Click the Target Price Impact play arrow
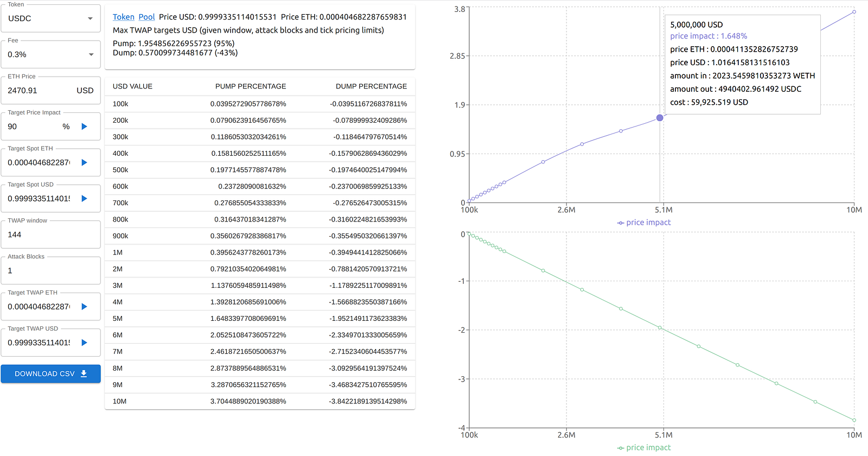This screenshot has width=868, height=456. (84, 126)
